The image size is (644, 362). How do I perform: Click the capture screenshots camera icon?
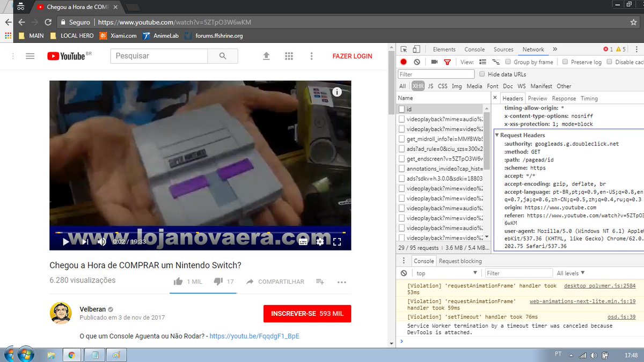(x=434, y=62)
